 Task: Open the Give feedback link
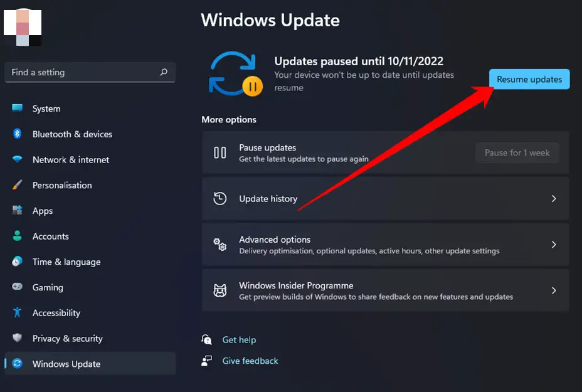coord(250,361)
